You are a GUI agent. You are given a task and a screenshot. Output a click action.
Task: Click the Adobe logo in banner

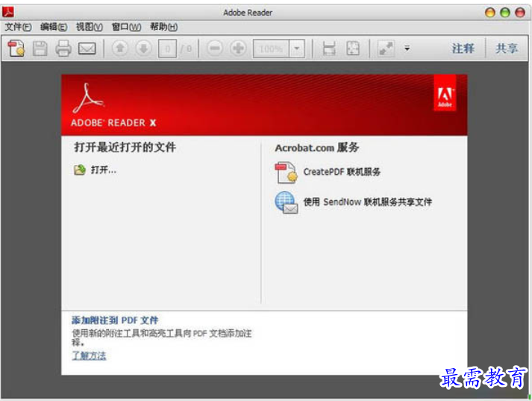[x=445, y=93]
